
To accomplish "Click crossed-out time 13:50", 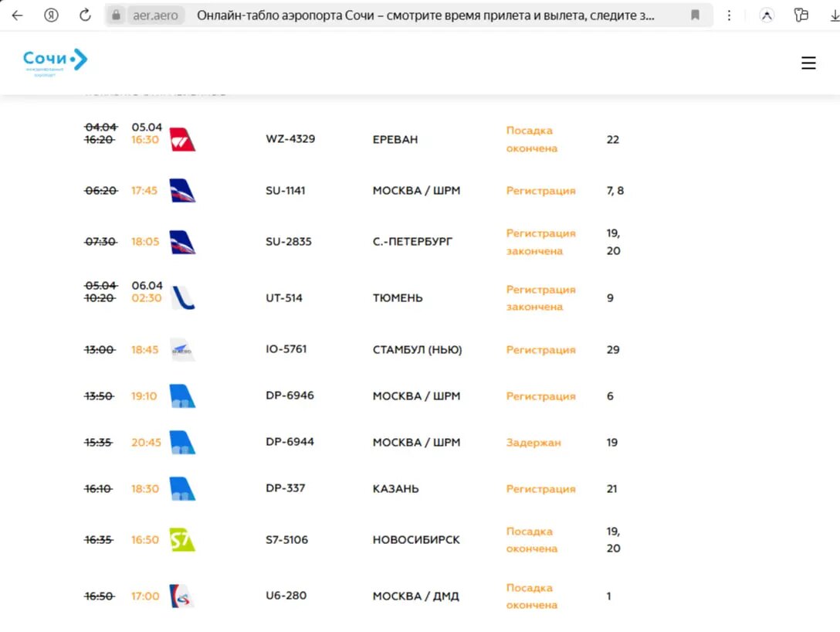I will (99, 396).
